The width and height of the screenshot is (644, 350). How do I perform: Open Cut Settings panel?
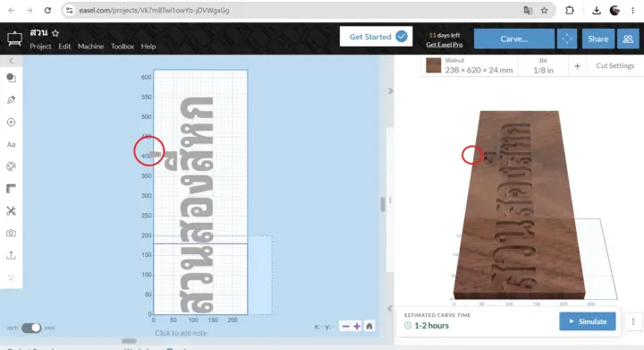pos(614,65)
